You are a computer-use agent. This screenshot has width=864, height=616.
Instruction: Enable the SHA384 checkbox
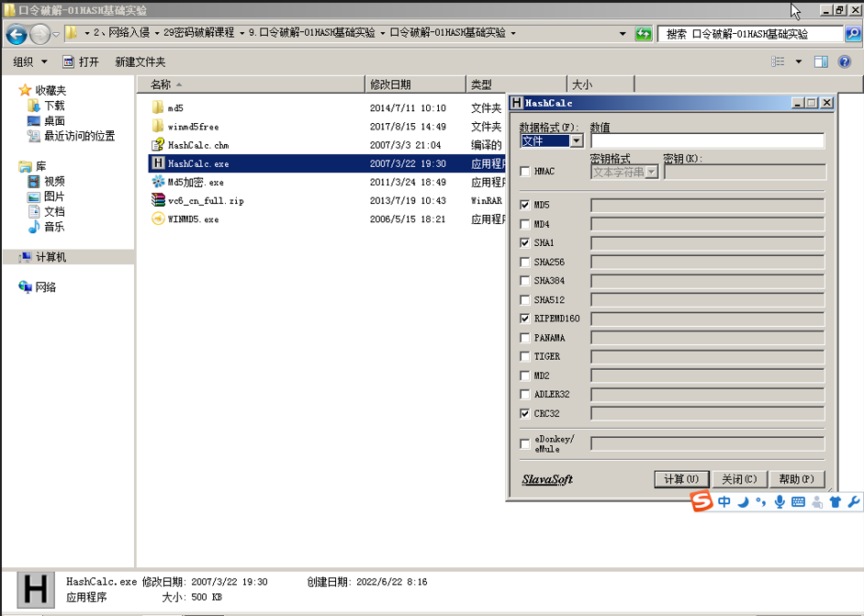point(525,281)
